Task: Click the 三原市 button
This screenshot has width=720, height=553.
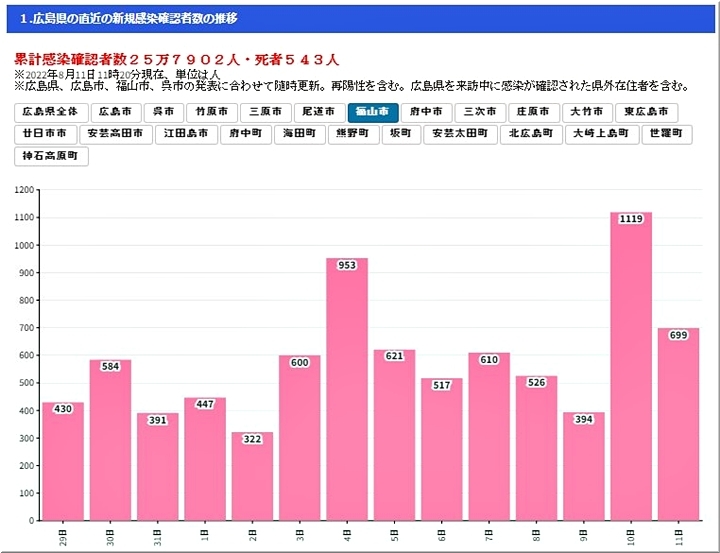Action: tap(265, 112)
